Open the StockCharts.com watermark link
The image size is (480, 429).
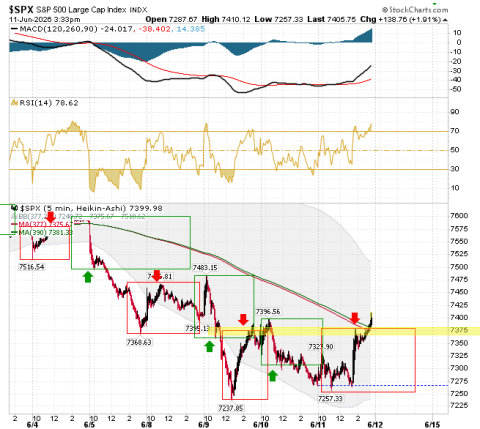point(415,10)
